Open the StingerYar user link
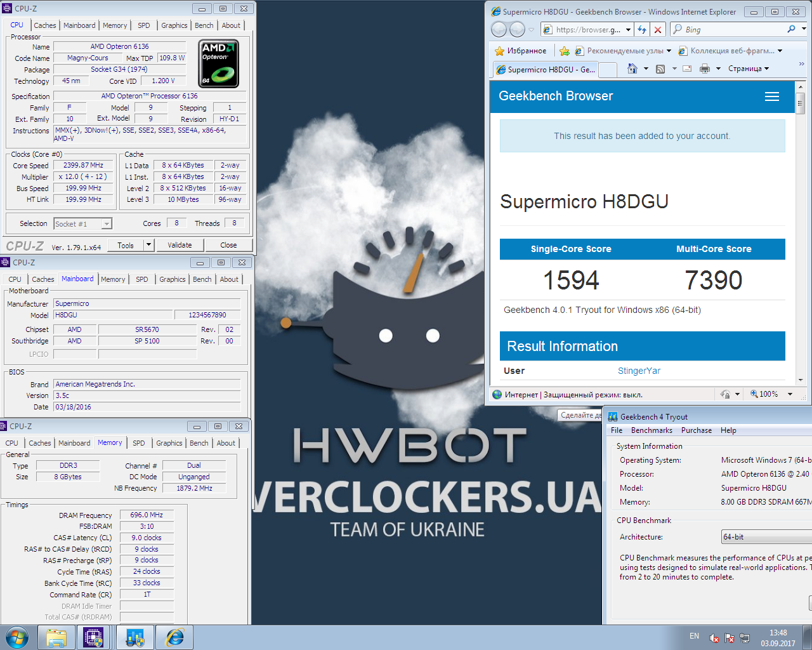 (x=639, y=371)
